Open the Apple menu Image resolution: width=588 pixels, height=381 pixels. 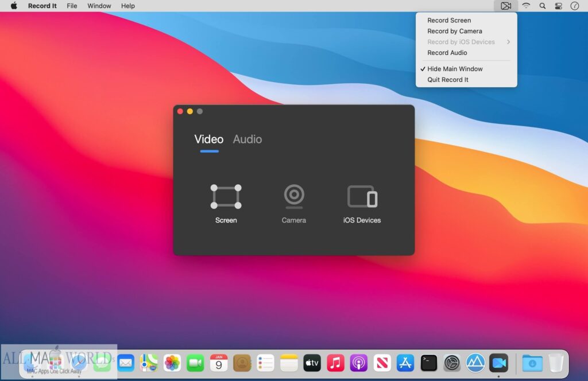(x=14, y=6)
